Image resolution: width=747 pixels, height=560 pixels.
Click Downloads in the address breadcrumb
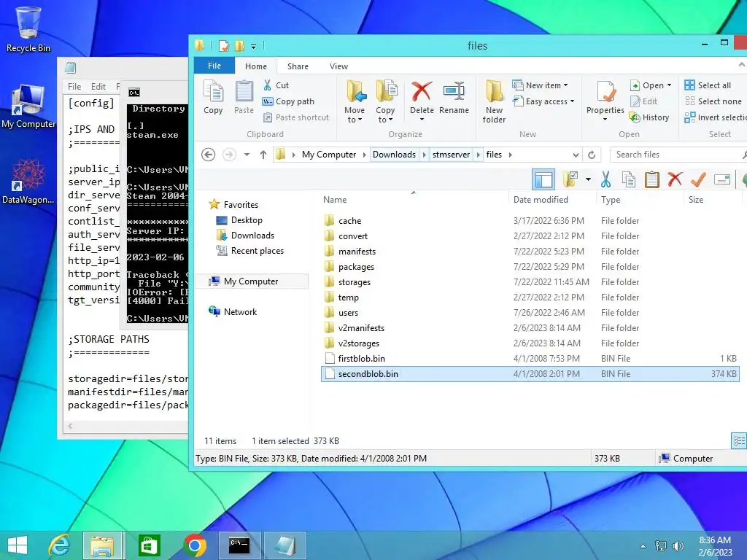pos(394,155)
